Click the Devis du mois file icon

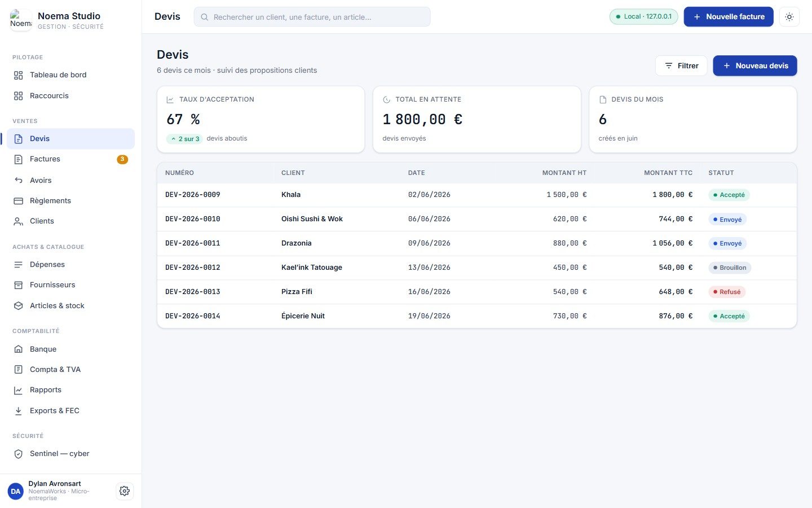(603, 100)
